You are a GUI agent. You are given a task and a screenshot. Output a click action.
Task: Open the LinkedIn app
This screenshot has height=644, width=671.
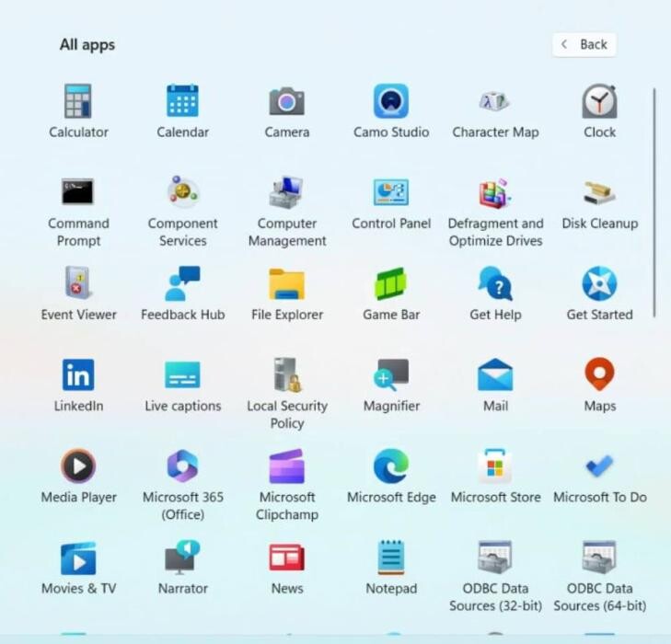[78, 375]
